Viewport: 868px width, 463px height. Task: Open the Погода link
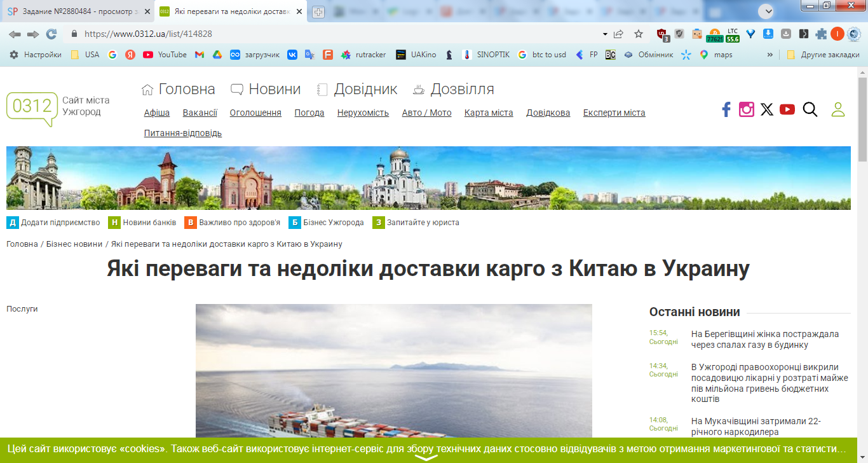[x=309, y=113]
